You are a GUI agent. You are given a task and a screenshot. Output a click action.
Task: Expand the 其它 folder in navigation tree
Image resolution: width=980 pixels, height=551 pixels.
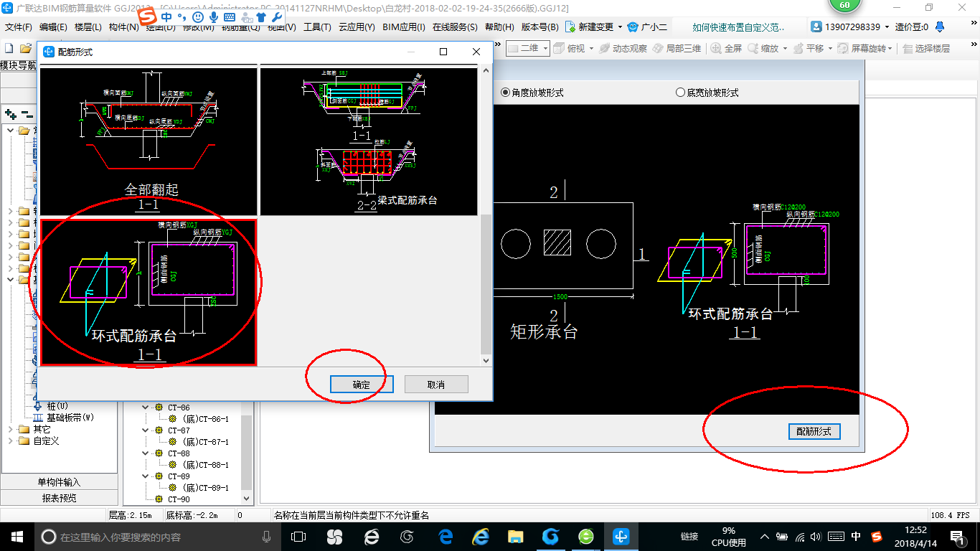[x=10, y=429]
